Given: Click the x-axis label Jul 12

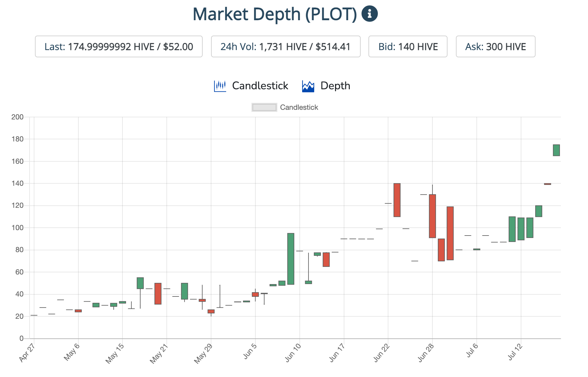Looking at the screenshot, I should pos(515,352).
